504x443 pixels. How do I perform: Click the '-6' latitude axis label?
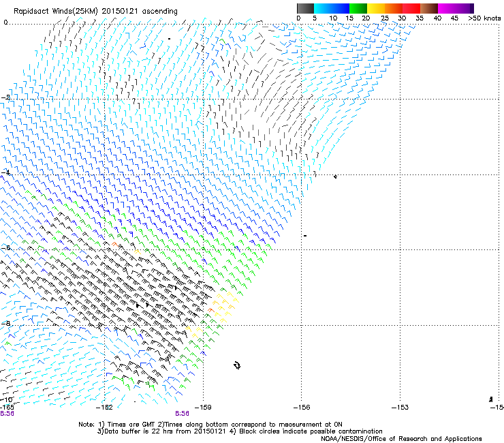5,247
